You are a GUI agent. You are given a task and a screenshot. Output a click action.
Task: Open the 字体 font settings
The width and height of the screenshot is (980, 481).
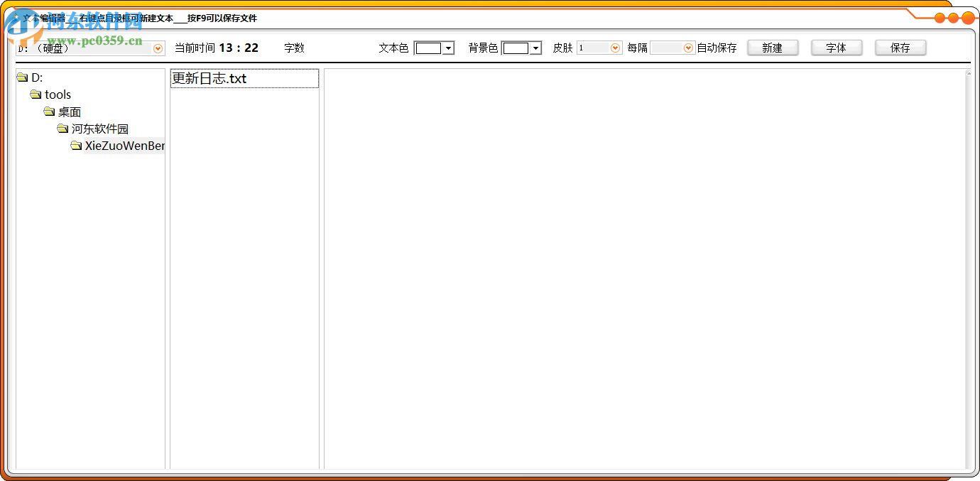(x=837, y=48)
